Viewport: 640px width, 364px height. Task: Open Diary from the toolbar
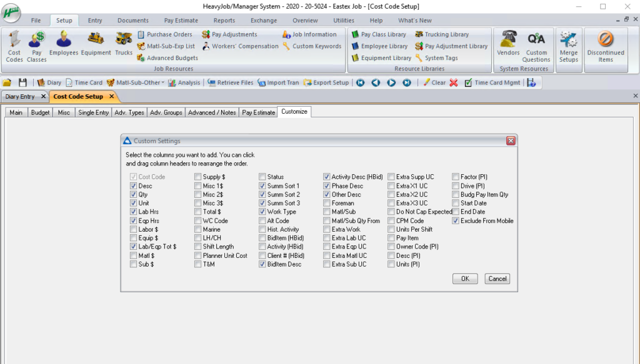[49, 82]
